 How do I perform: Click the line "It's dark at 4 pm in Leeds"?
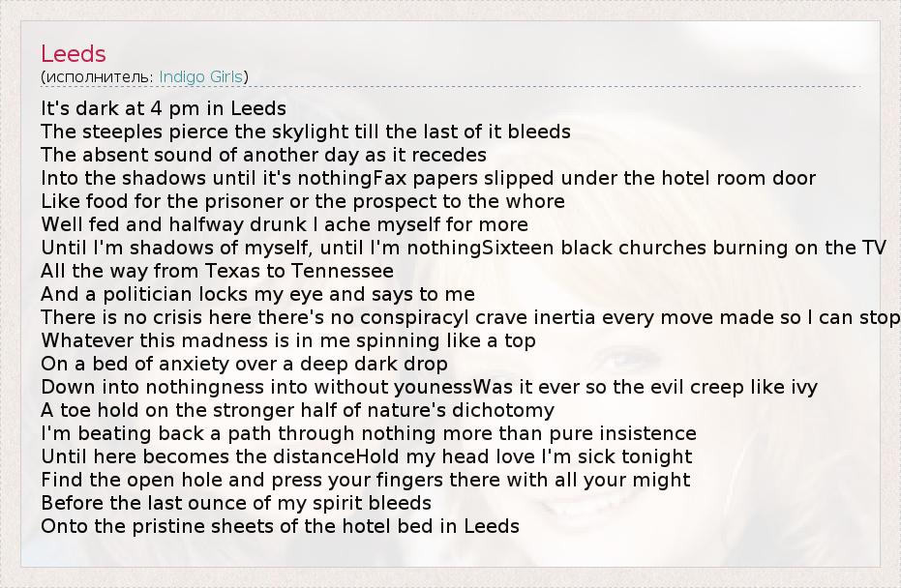pyautogui.click(x=164, y=108)
